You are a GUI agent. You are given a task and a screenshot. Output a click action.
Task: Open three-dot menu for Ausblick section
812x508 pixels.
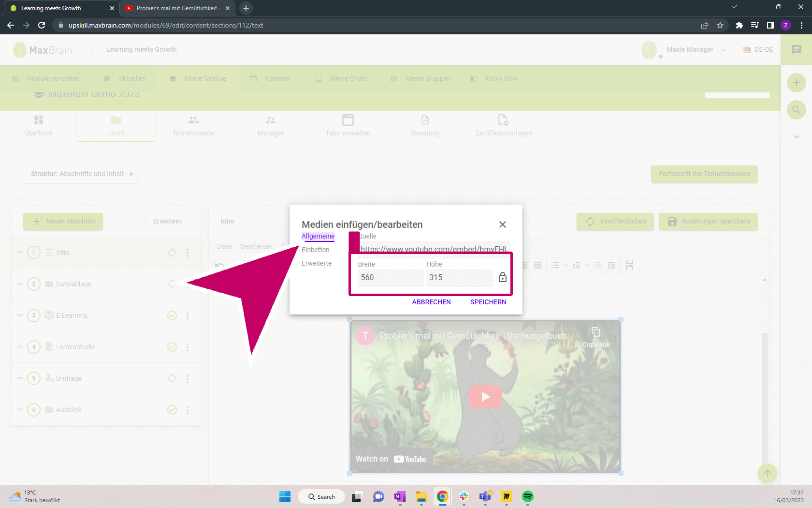[188, 410]
